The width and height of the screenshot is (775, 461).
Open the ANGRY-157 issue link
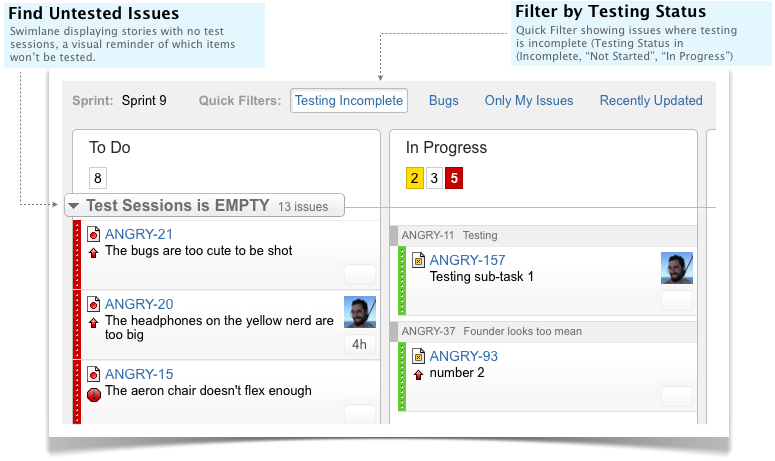click(x=467, y=261)
